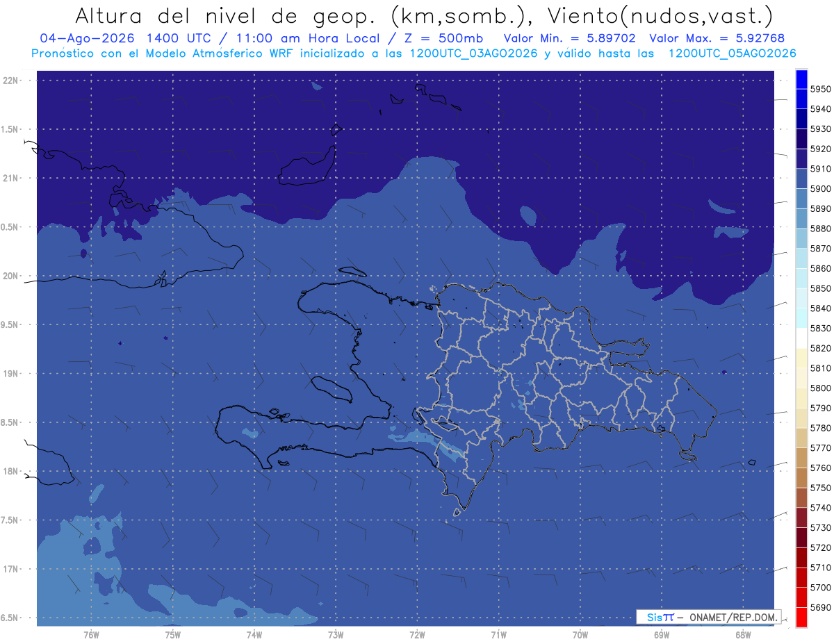Click the '21N' latitude label
834x644 pixels.
pyautogui.click(x=12, y=178)
